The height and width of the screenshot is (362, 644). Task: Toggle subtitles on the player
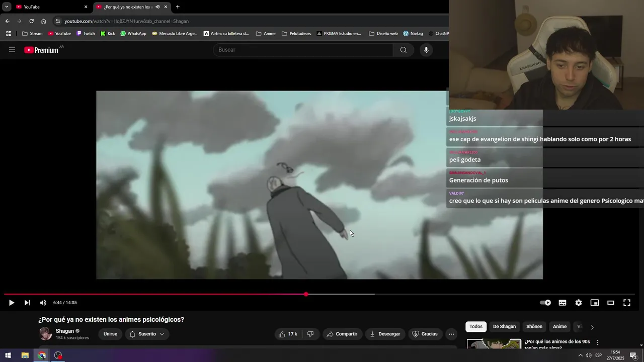tap(562, 303)
